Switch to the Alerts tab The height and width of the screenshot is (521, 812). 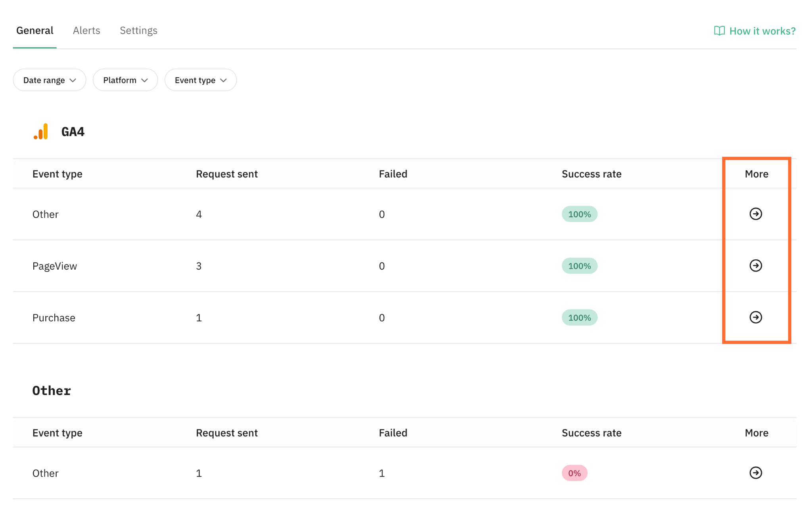[x=86, y=31]
